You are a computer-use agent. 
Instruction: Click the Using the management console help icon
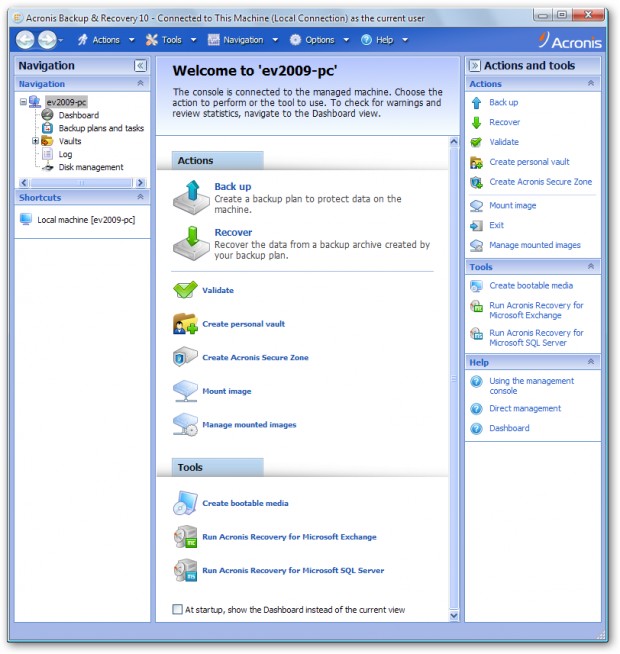(476, 381)
